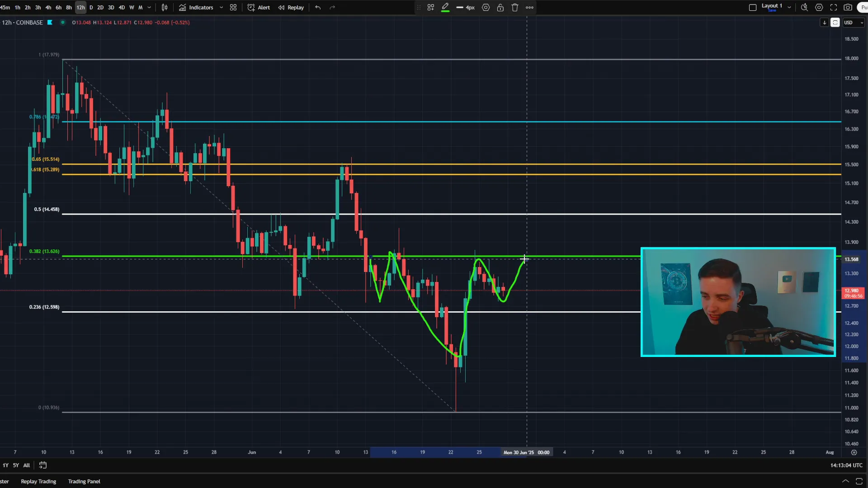Grab the drawing toolbar drag handle

419,7
